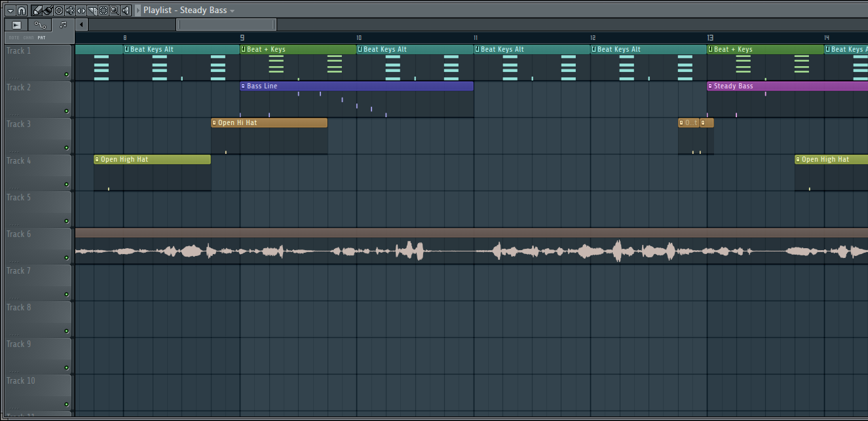Open menu icon of Beat + Keys clip at bar 9

[x=243, y=49]
